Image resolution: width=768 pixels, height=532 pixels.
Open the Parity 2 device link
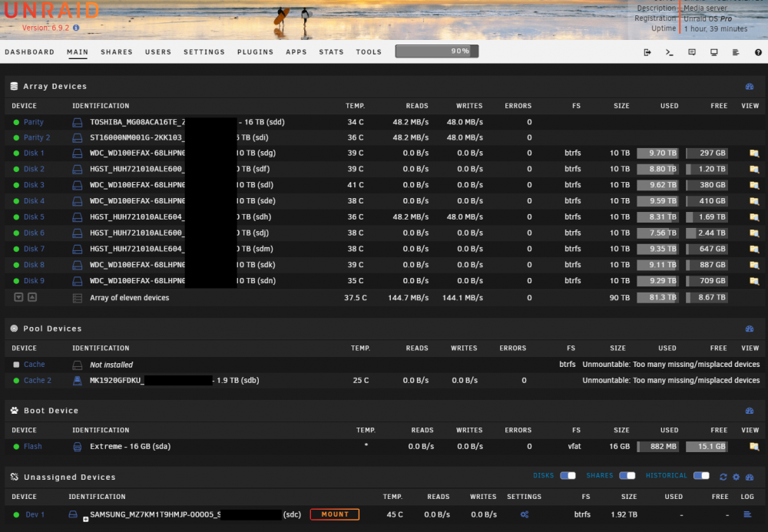37,137
